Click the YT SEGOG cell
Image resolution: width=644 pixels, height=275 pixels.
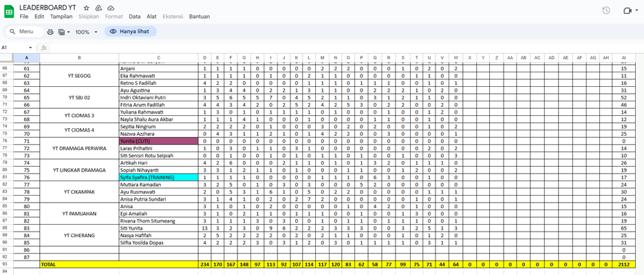[x=79, y=76]
